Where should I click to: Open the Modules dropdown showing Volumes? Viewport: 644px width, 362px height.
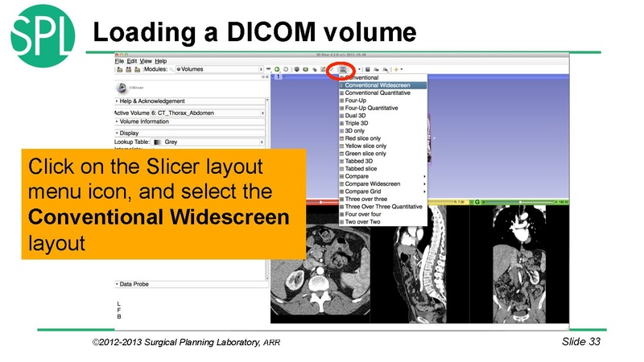[x=219, y=69]
